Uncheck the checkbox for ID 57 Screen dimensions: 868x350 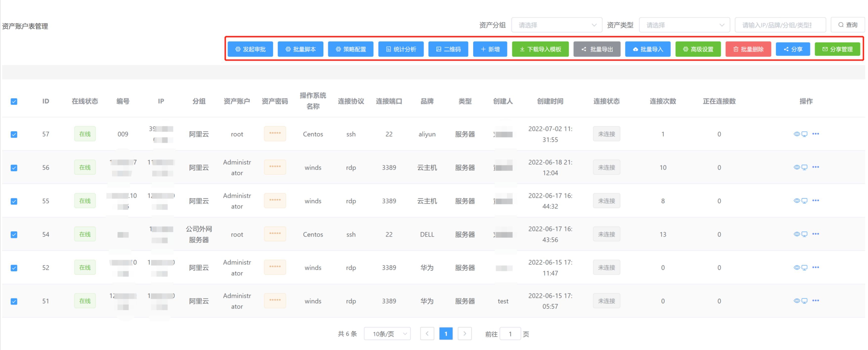click(x=14, y=134)
